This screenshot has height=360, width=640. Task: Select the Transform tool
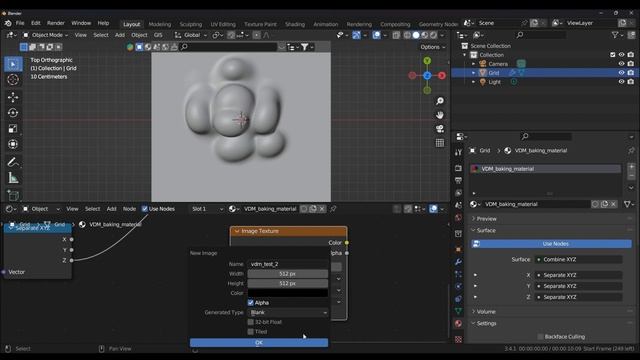13,144
